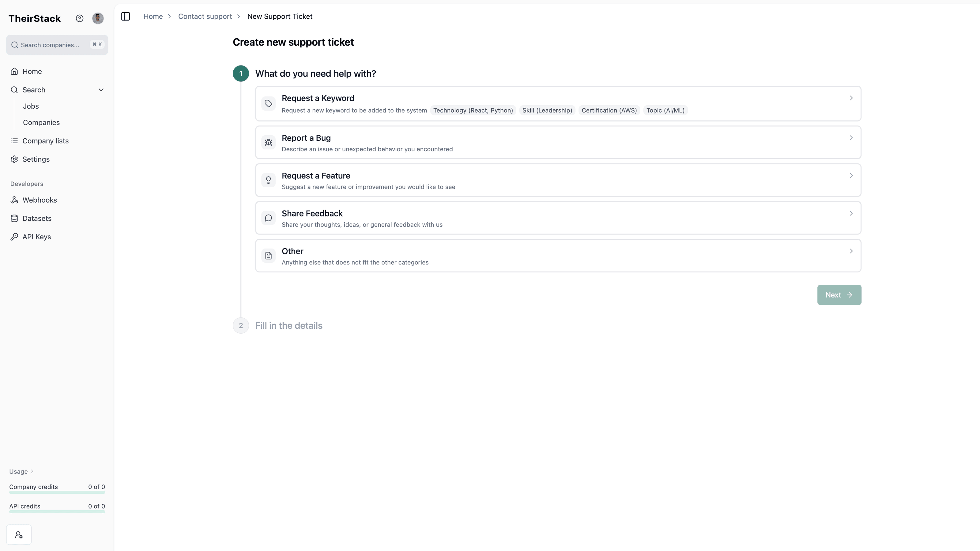Image resolution: width=980 pixels, height=551 pixels.
Task: Click the lightbulb Request a Feature icon
Action: [268, 180]
